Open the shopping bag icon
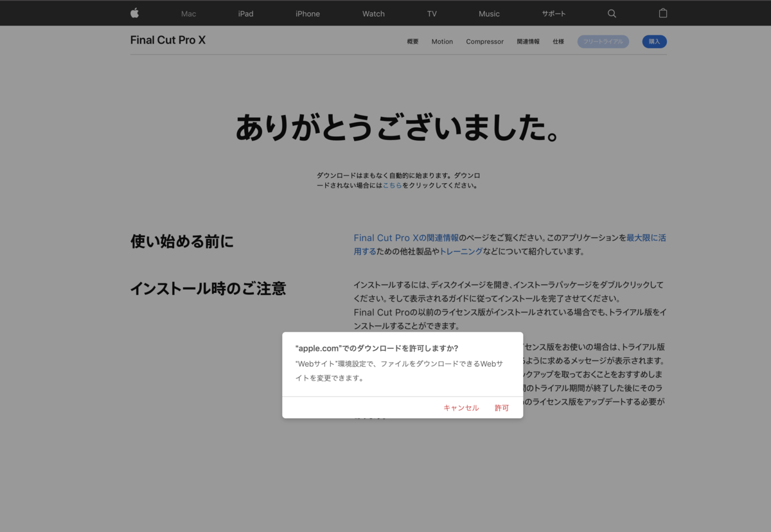Screen dimensions: 771x532 (662, 13)
